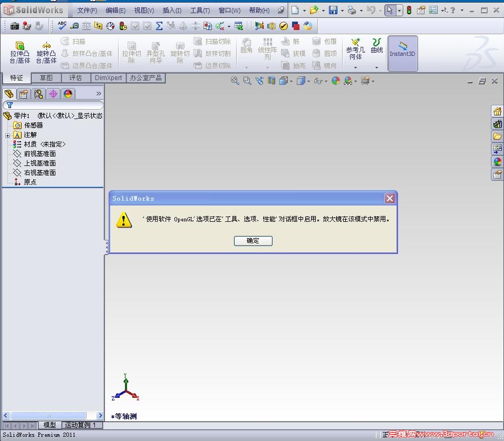This screenshot has height=441, width=504.
Task: Click the Sigma equations icon
Action: 159,26
